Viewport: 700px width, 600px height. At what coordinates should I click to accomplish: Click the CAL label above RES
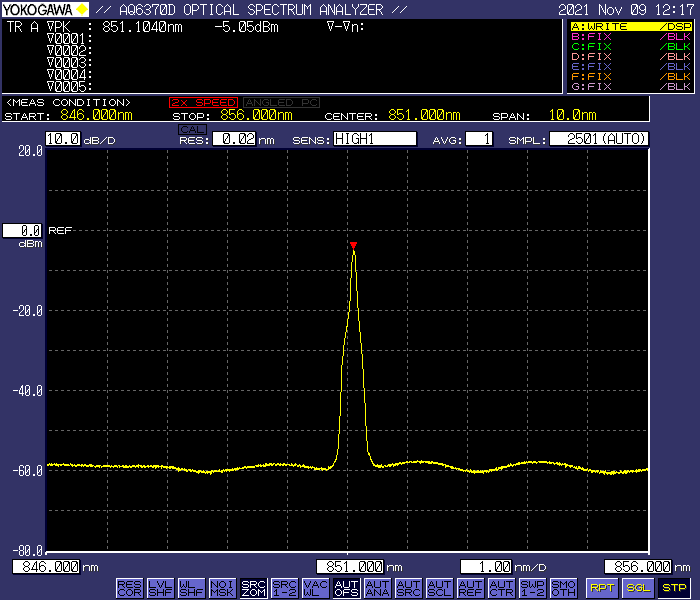[x=192, y=129]
